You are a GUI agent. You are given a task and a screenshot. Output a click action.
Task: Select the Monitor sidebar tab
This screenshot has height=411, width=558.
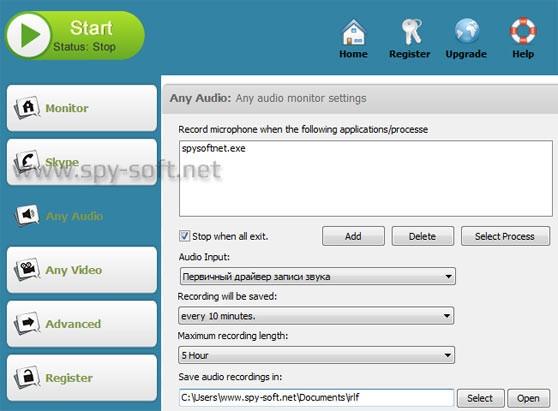82,108
